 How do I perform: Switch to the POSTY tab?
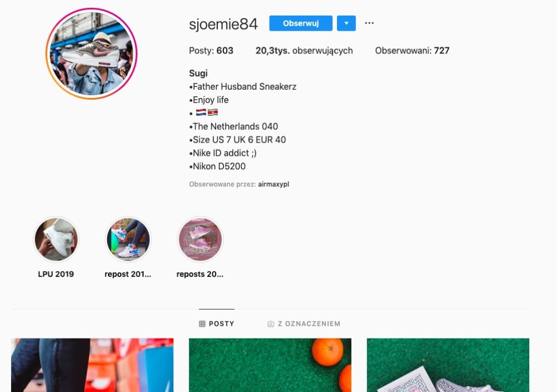[x=216, y=324]
